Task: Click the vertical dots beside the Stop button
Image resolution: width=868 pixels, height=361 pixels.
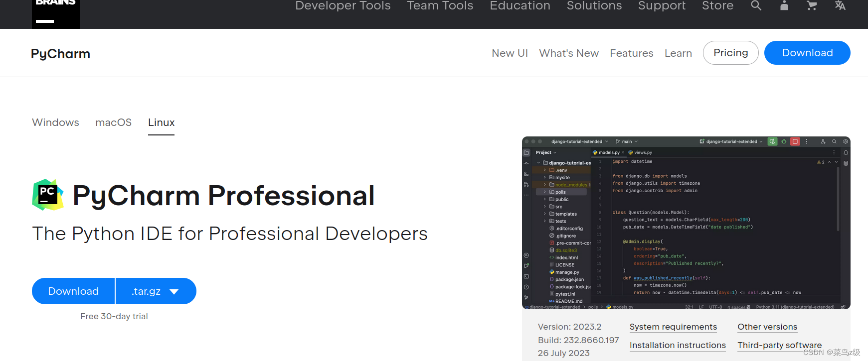Action: click(806, 141)
